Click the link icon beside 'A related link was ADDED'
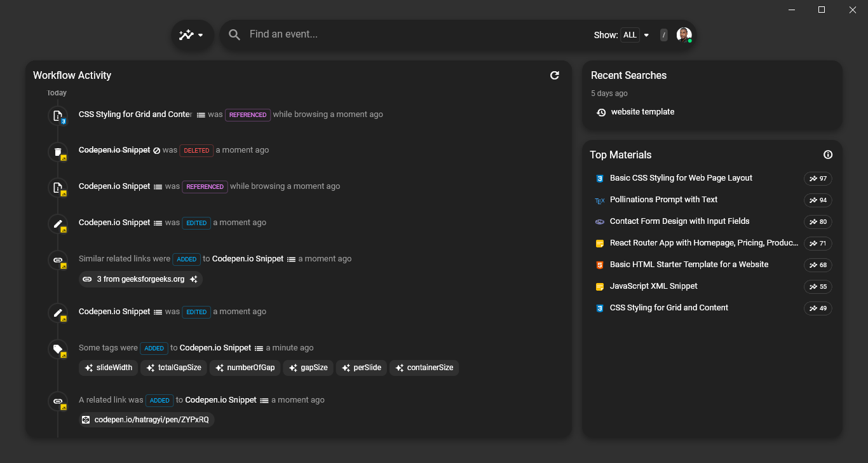The image size is (868, 463). [x=58, y=402]
